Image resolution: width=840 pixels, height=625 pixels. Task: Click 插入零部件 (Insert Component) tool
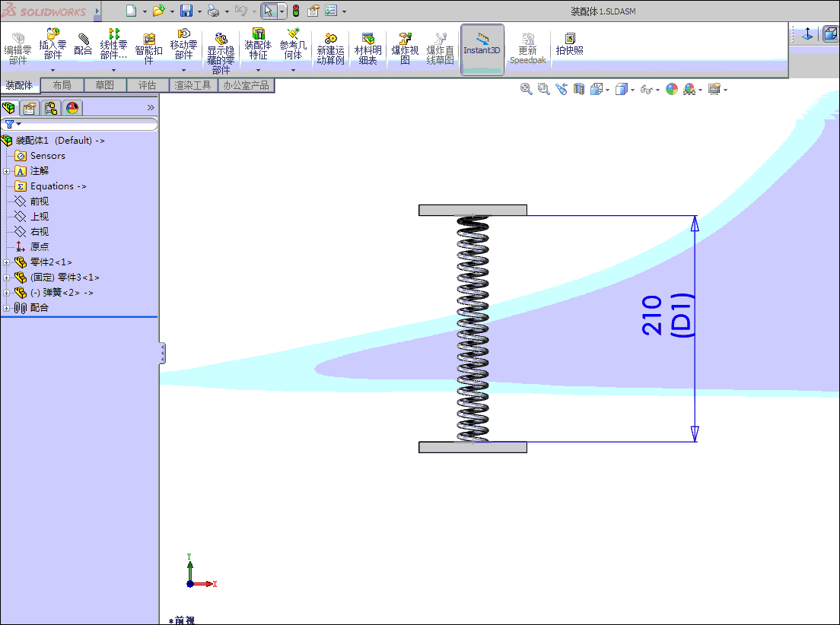[x=52, y=44]
